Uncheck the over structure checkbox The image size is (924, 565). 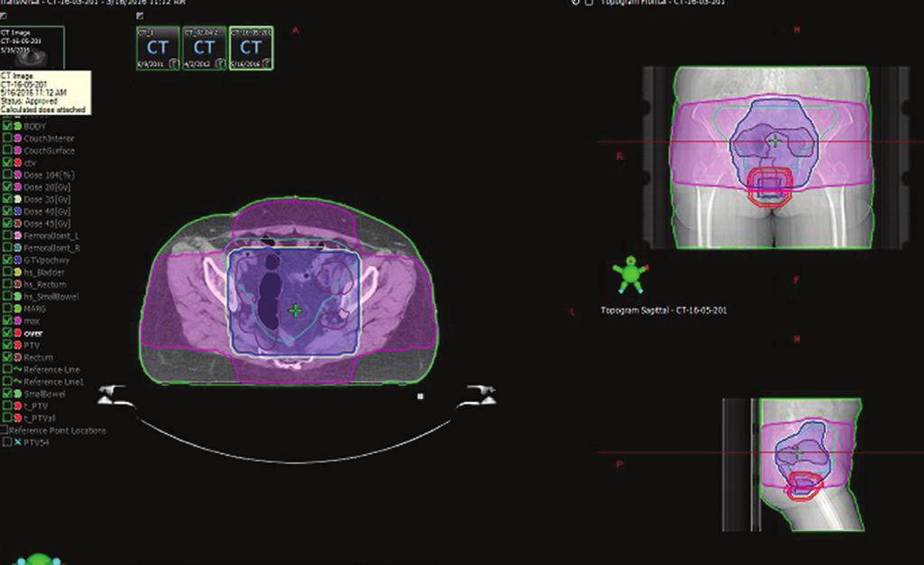[x=7, y=333]
